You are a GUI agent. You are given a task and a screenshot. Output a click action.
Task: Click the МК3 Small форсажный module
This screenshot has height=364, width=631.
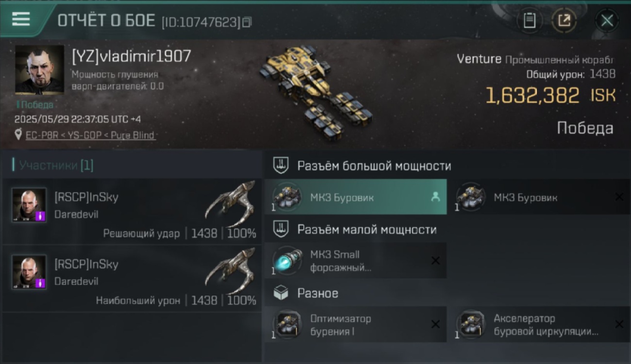coord(355,261)
